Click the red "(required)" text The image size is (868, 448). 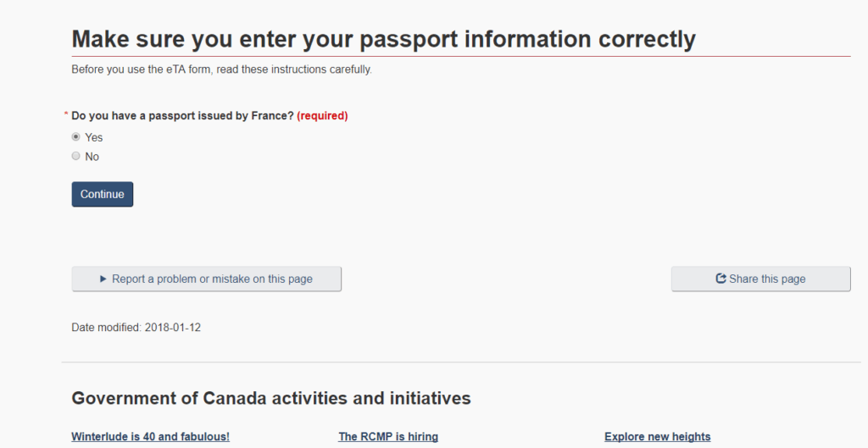tap(322, 115)
